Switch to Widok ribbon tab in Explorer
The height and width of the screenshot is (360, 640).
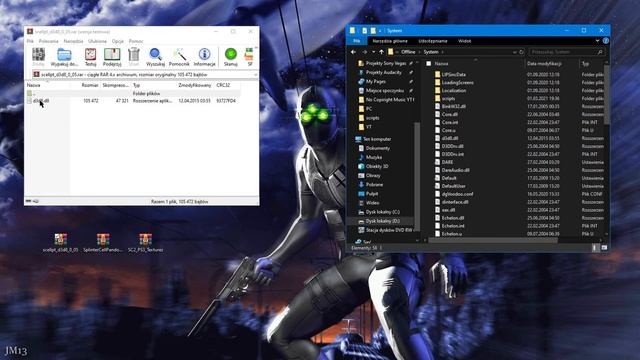tap(464, 41)
